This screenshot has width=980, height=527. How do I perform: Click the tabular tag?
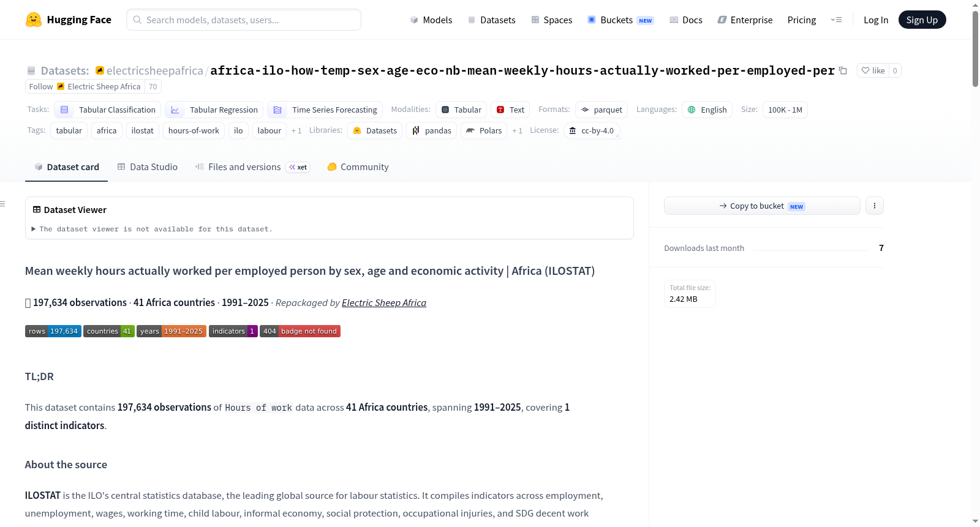[69, 130]
